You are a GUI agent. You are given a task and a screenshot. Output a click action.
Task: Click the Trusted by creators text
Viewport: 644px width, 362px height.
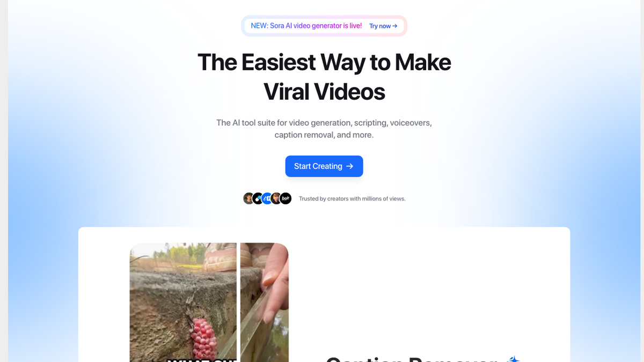352,198
